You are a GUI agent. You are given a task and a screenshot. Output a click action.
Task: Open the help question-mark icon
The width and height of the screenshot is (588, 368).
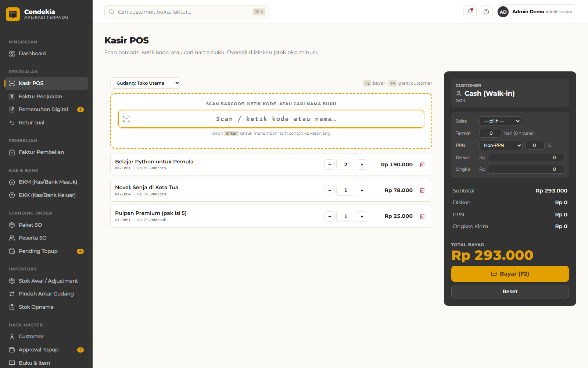pyautogui.click(x=486, y=12)
